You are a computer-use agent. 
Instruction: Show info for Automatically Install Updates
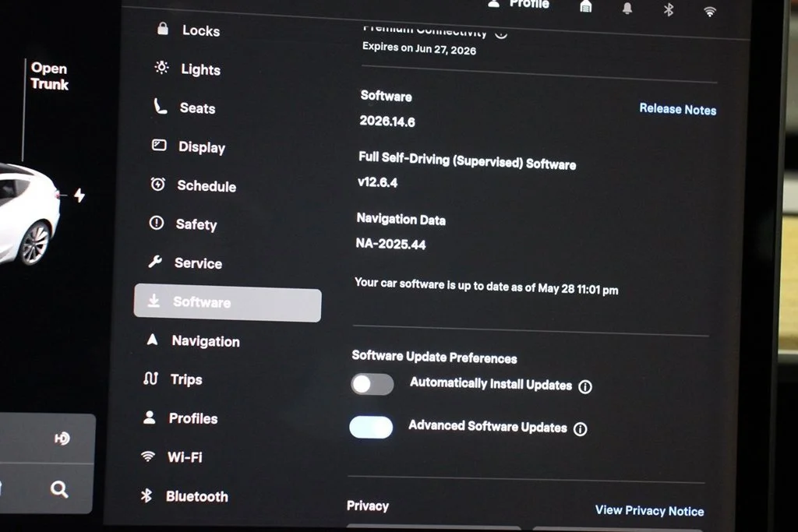pyautogui.click(x=585, y=386)
